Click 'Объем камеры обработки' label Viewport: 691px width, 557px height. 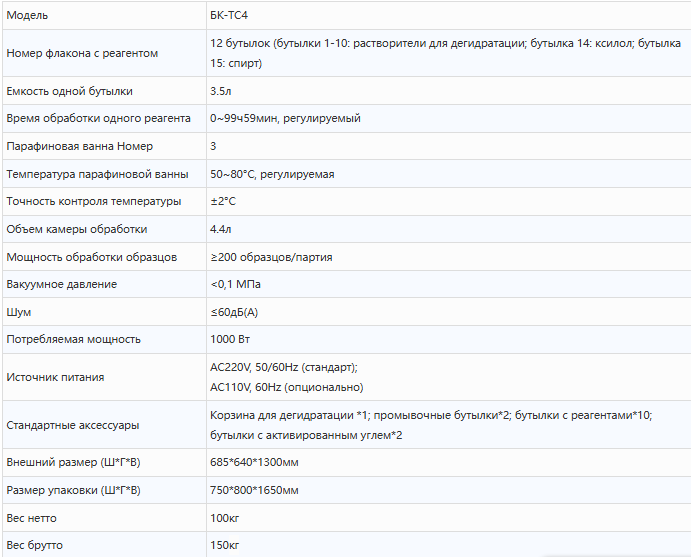(77, 229)
